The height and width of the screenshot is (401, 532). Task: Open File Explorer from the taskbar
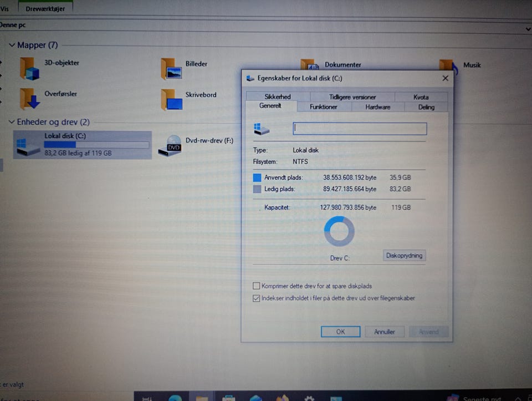coord(202,398)
